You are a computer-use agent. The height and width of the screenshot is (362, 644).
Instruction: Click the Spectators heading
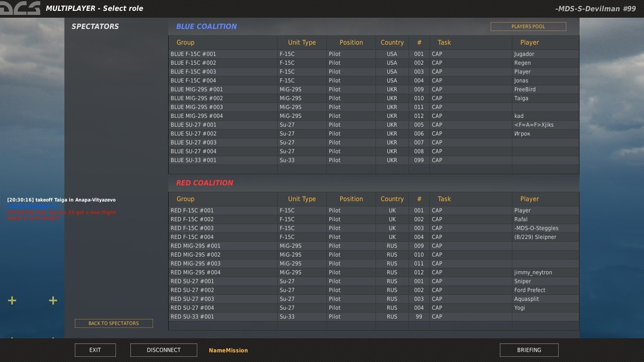[x=95, y=26]
